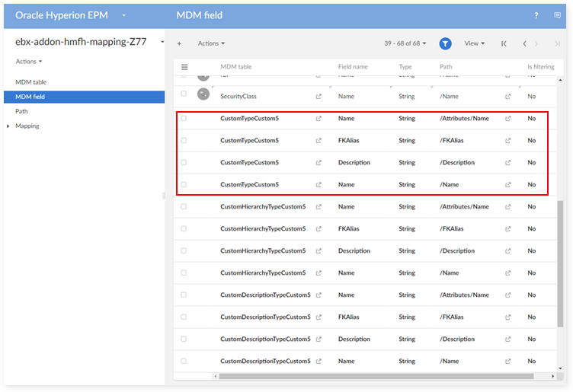Open path link icon for CustomDescriptionTypeCustom5 /FKAlias
This screenshot has height=392, width=573.
click(x=508, y=317)
